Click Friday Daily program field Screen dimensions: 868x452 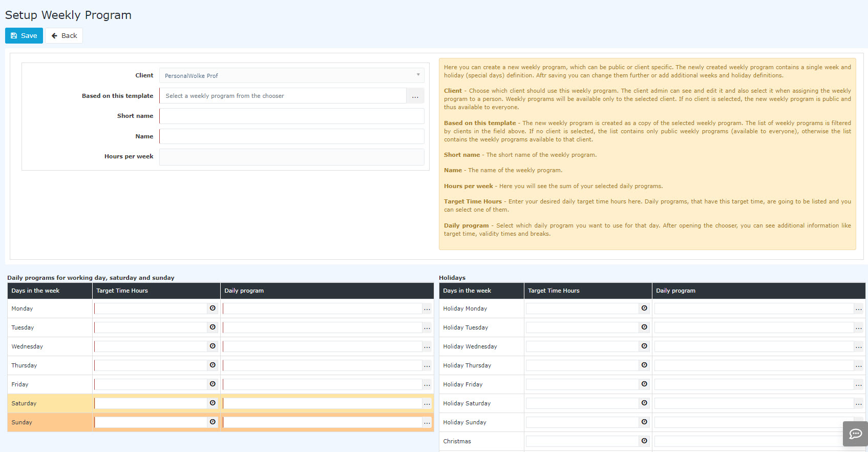click(323, 384)
